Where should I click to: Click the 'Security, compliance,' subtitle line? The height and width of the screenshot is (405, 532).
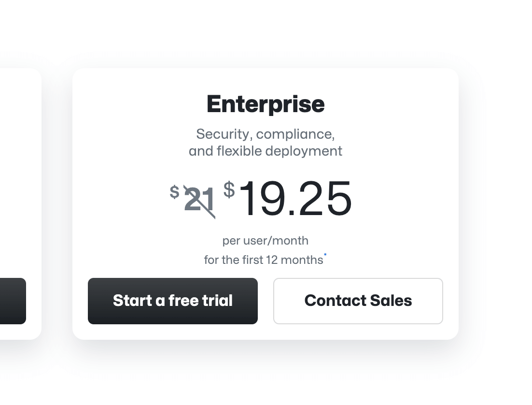coord(266,133)
